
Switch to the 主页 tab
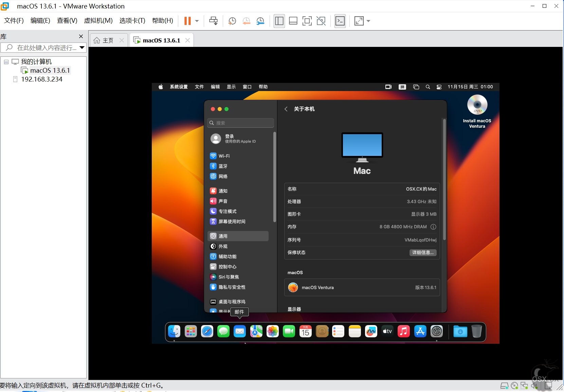pos(108,40)
